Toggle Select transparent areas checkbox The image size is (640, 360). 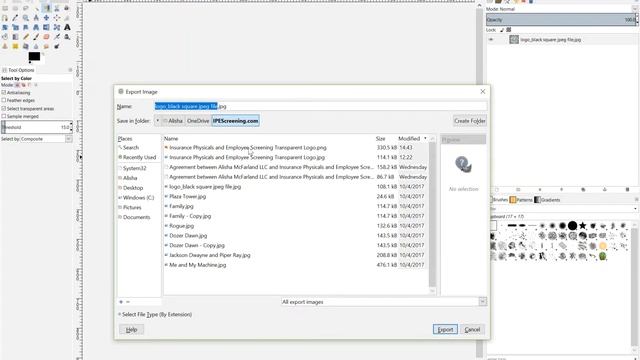point(4,109)
